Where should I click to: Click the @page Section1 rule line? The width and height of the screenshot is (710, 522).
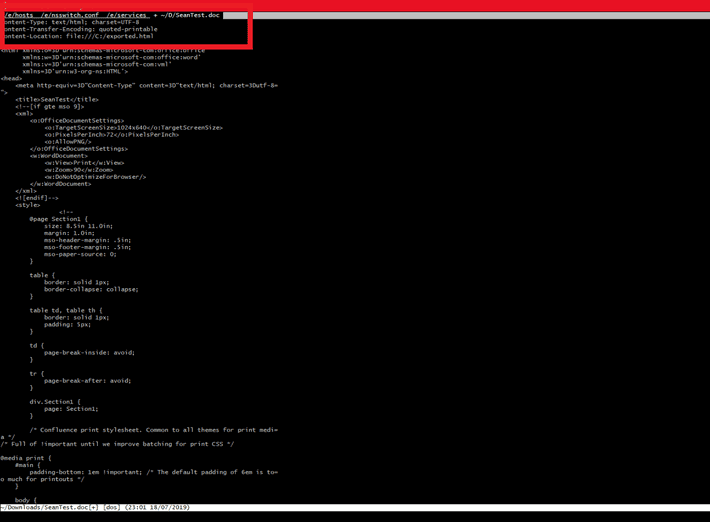point(58,219)
